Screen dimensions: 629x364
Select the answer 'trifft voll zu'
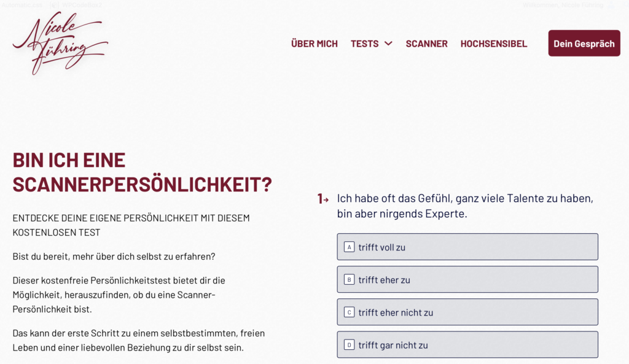[x=467, y=246]
